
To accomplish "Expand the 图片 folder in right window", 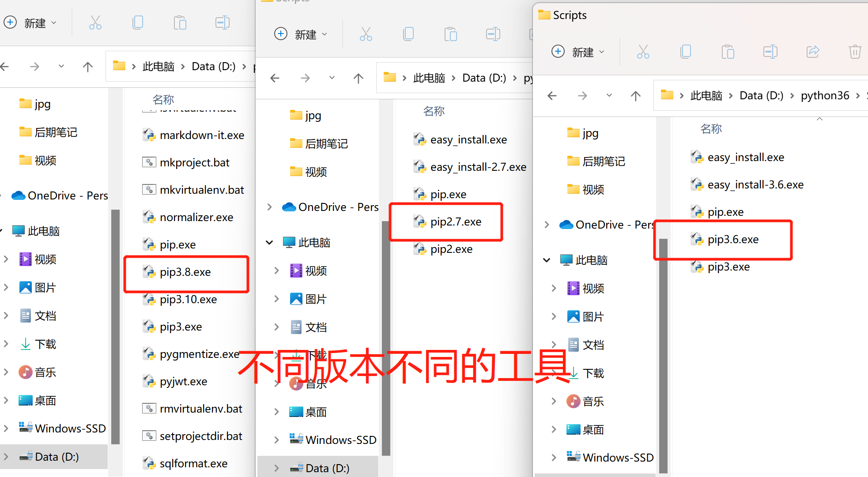I will click(554, 316).
